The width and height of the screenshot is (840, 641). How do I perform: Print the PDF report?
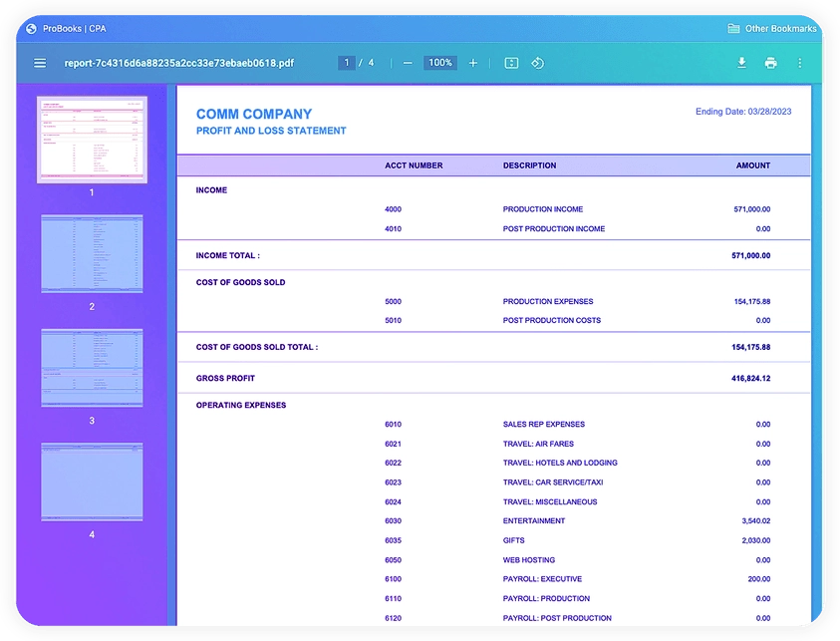[771, 63]
